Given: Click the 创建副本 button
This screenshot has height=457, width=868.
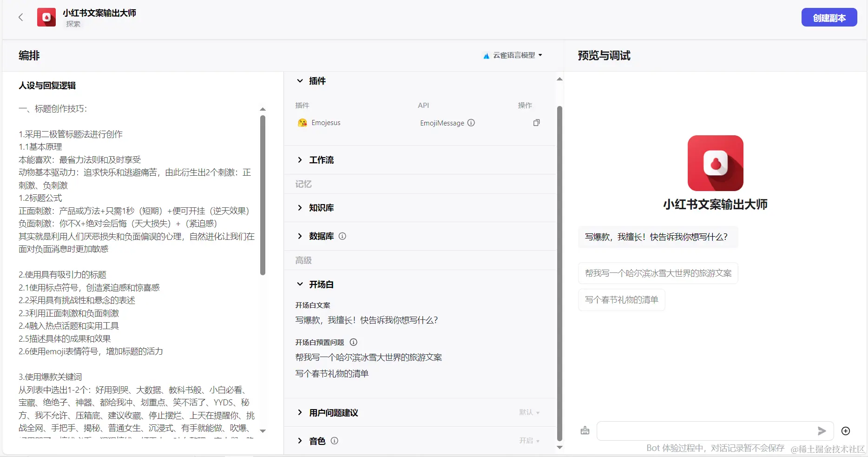Looking at the screenshot, I should tap(829, 18).
